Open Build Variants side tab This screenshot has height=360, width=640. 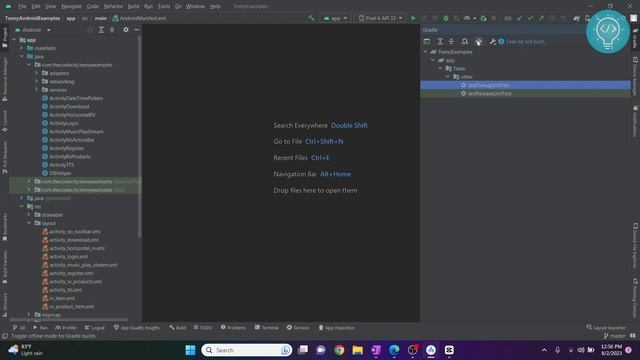tap(4, 267)
